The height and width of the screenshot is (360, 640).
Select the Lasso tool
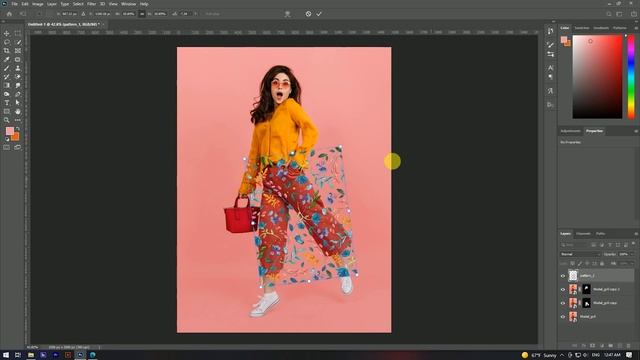pyautogui.click(x=7, y=42)
